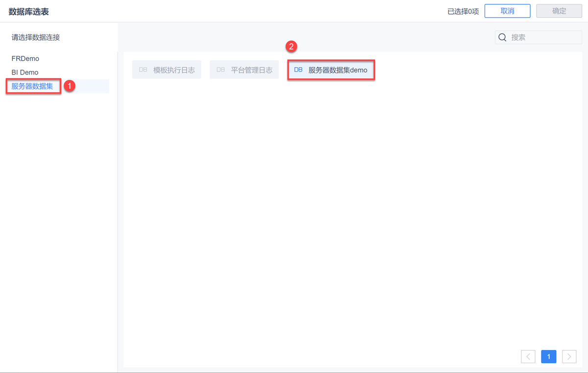Choose the 模板执行日志 table

click(x=167, y=70)
